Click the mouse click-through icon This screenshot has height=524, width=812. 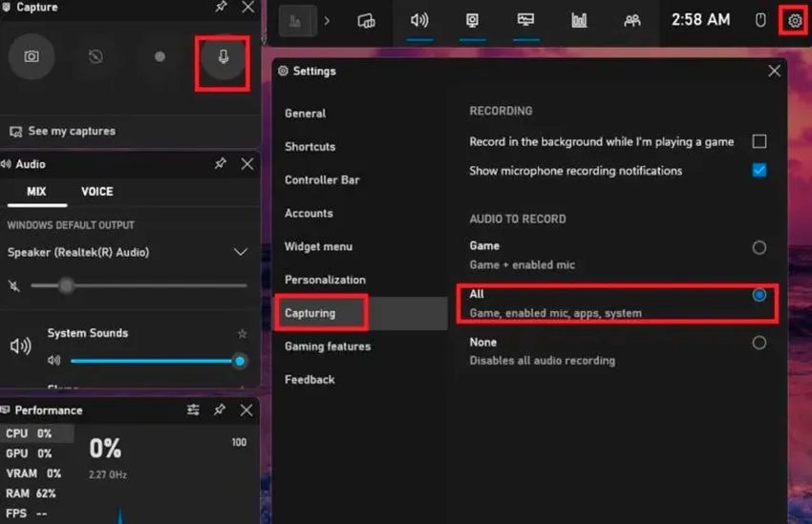(x=760, y=21)
